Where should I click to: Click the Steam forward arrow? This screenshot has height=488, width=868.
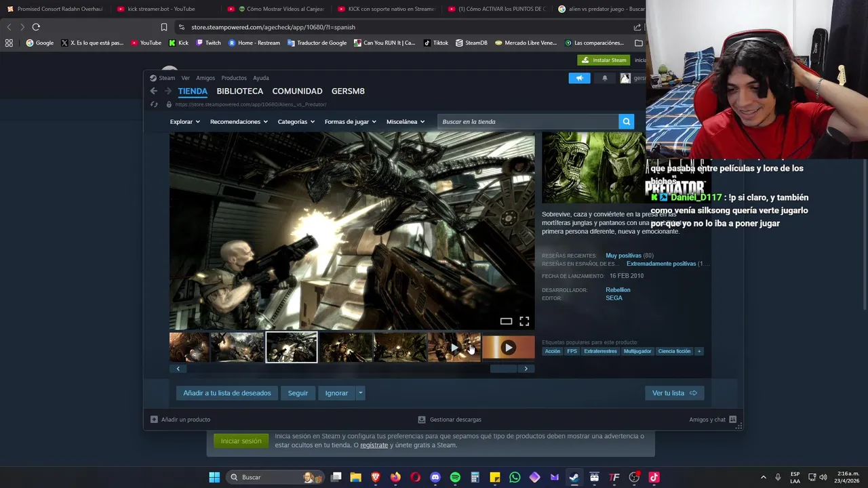coord(167,91)
